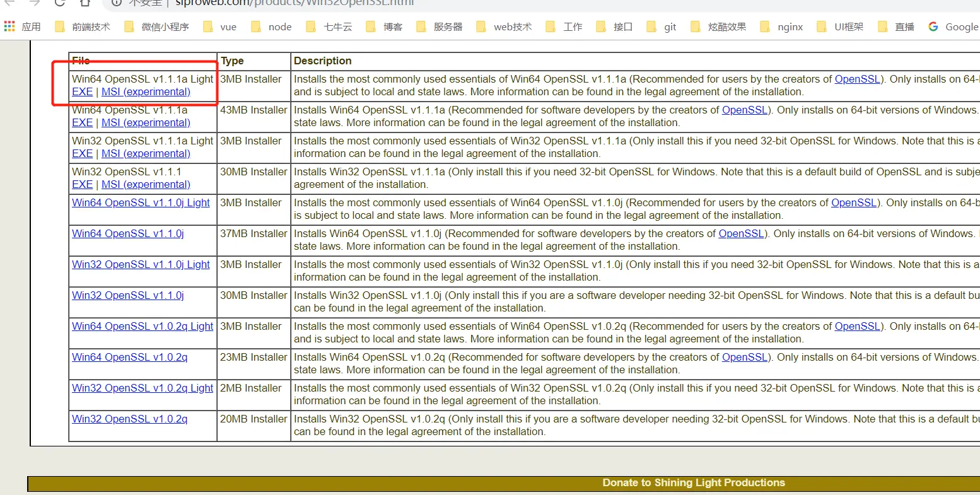Screen dimensions: 980x495
Task: Open the UI框架 bookmark folder
Action: [840, 26]
